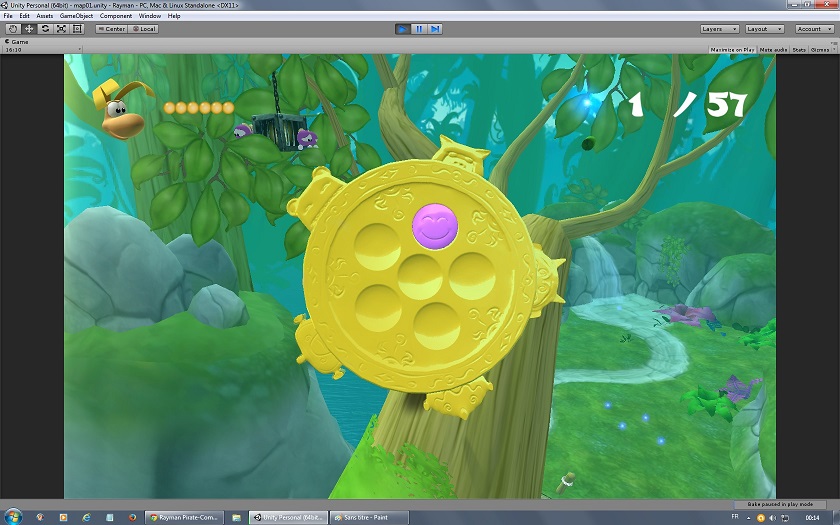Viewport: 840px width, 525px height.
Task: Switch to the Sans titre - Paint window
Action: pyautogui.click(x=369, y=518)
